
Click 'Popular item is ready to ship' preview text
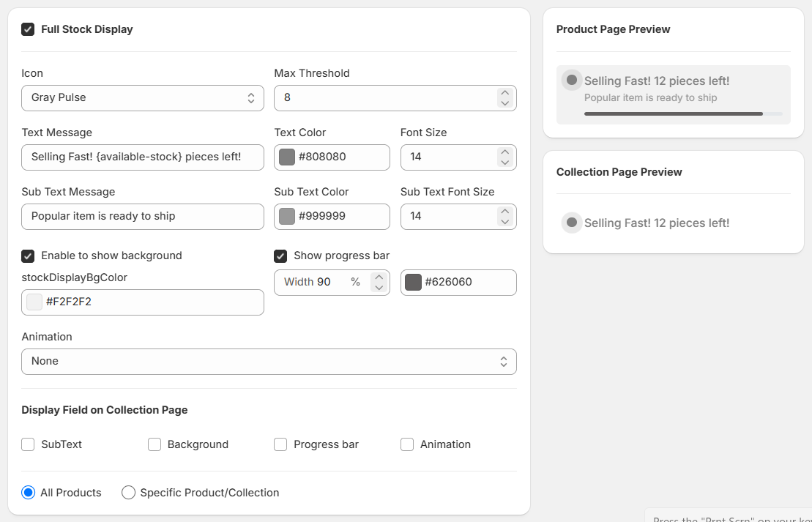tap(650, 98)
